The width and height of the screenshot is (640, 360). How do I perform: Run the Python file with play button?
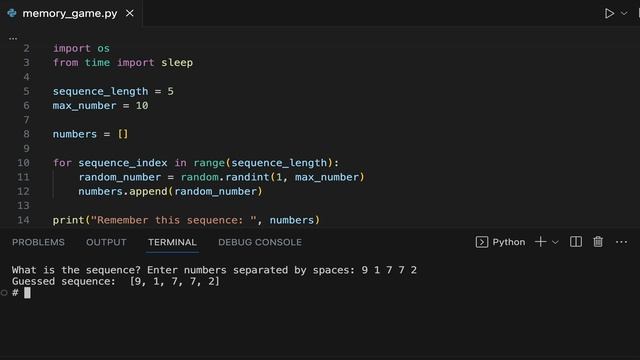[x=609, y=13]
